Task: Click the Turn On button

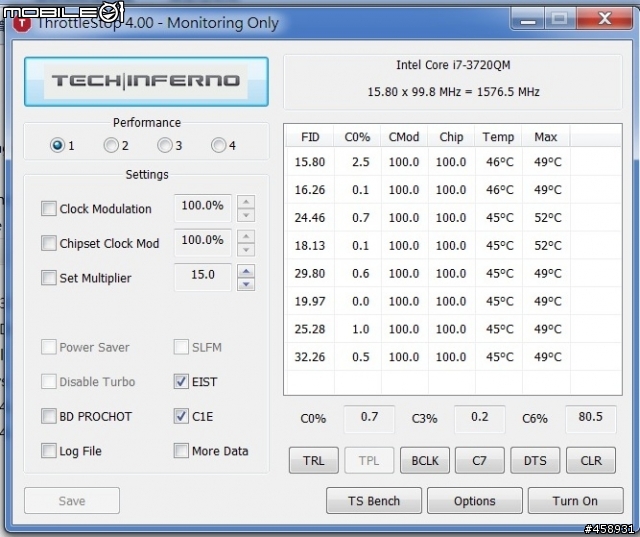Action: pos(576,501)
